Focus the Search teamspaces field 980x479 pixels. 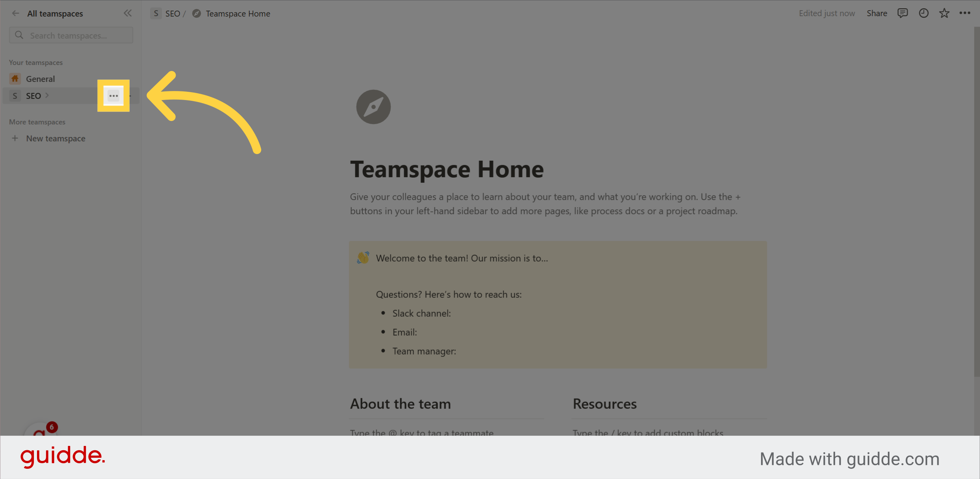coord(71,35)
